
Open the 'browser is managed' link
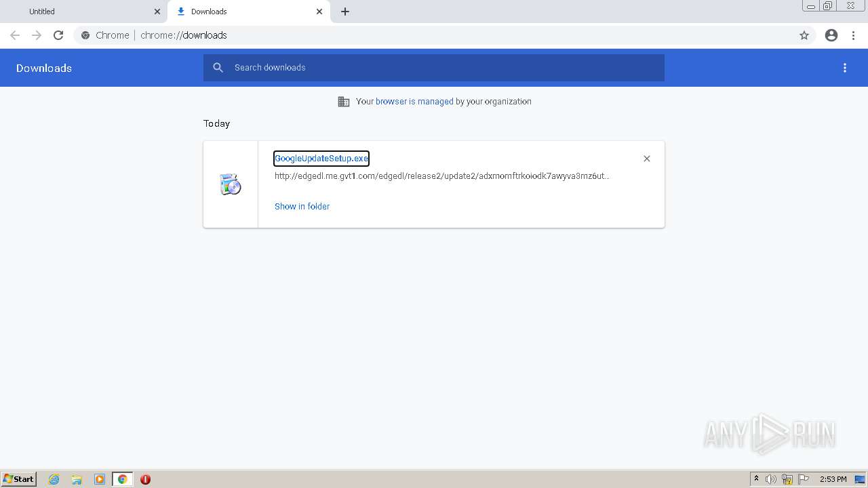point(414,102)
